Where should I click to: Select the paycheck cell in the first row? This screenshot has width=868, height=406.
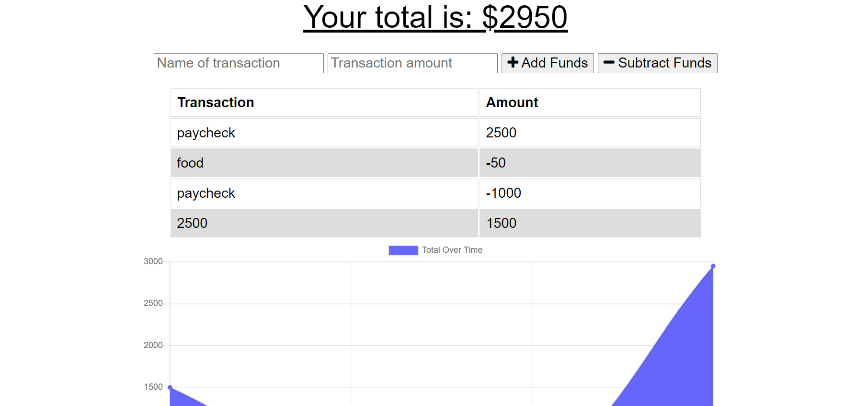coord(324,133)
